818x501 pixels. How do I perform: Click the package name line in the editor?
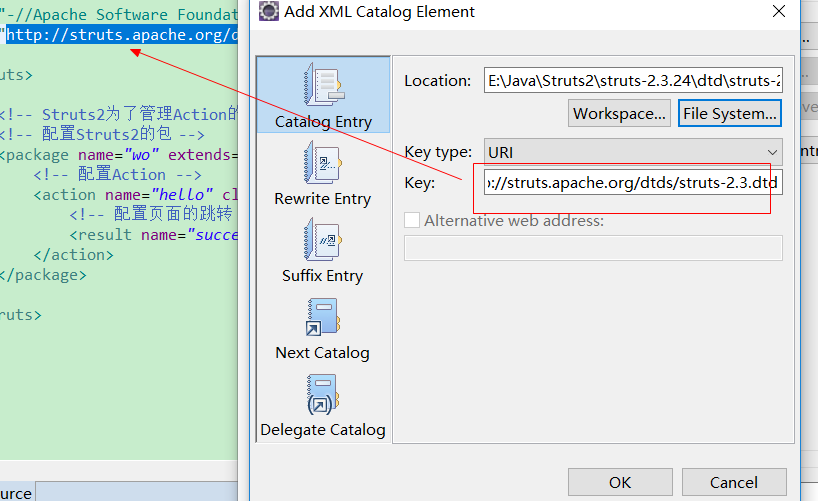tap(118, 155)
